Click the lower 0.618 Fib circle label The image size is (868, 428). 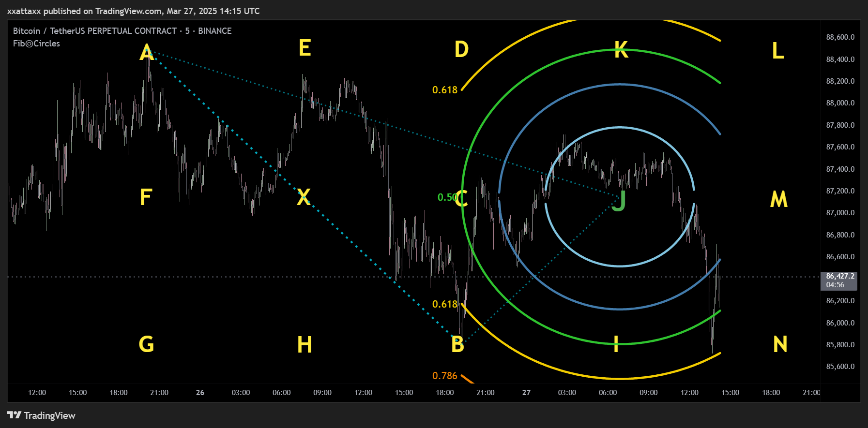tap(445, 304)
